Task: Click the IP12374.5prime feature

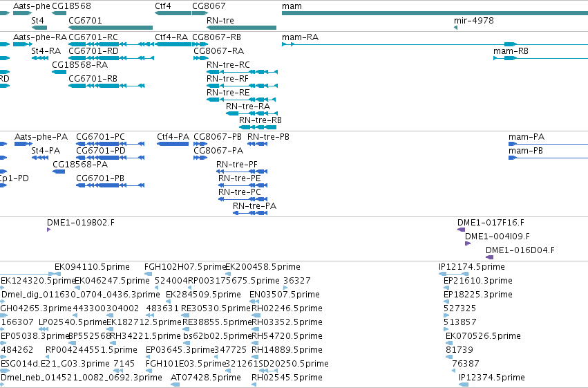Action: click(464, 385)
